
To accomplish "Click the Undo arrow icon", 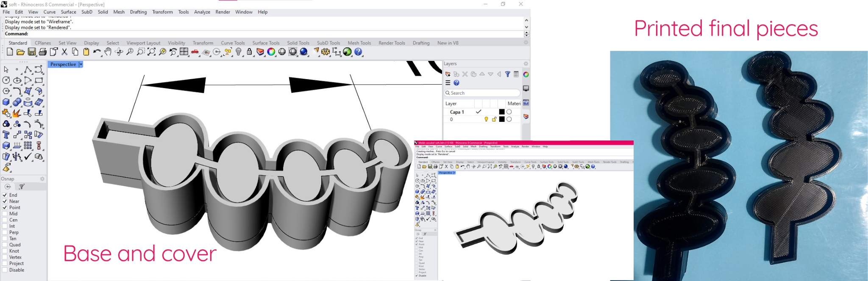I will pyautogui.click(x=97, y=52).
